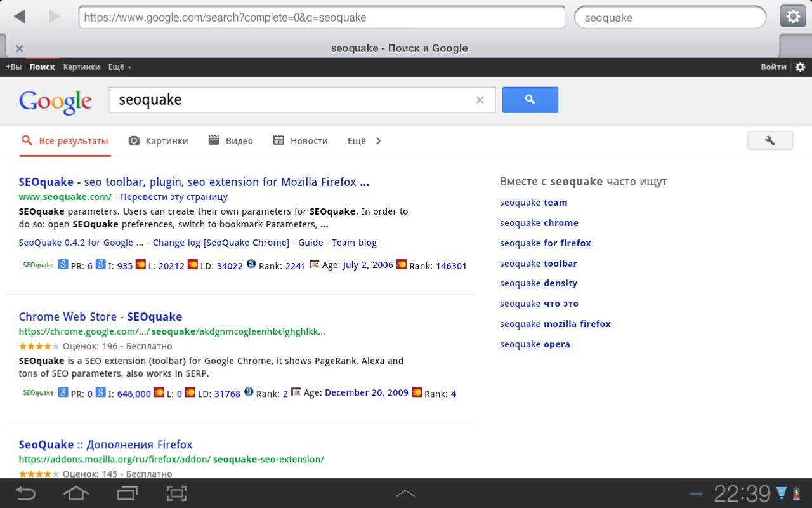This screenshot has height=508, width=812.
Task: Switch to the Новости results tab
Action: point(300,141)
